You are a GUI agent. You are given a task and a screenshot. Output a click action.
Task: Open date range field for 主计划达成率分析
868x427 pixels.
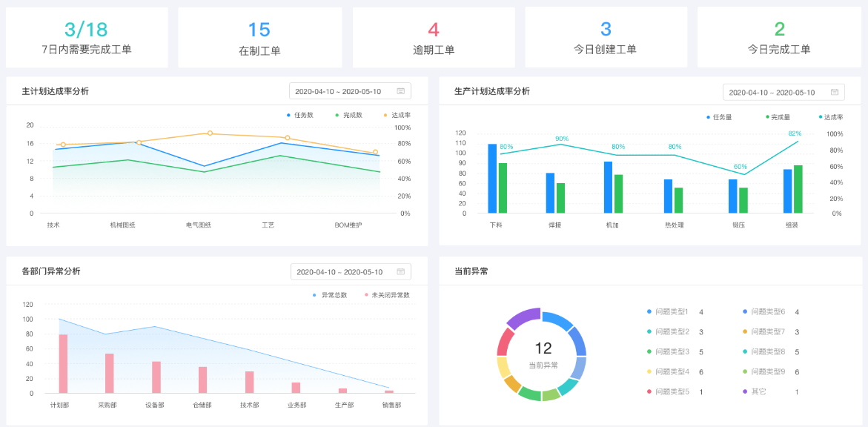[338, 91]
